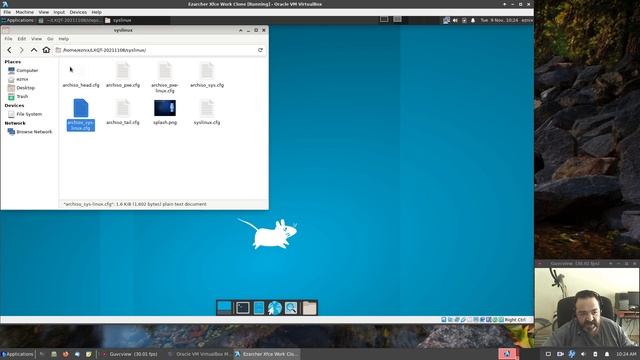Switch to Ezarcher Xfce Work Clone taskbar item
Viewport: 640px width, 360px height.
point(267,354)
